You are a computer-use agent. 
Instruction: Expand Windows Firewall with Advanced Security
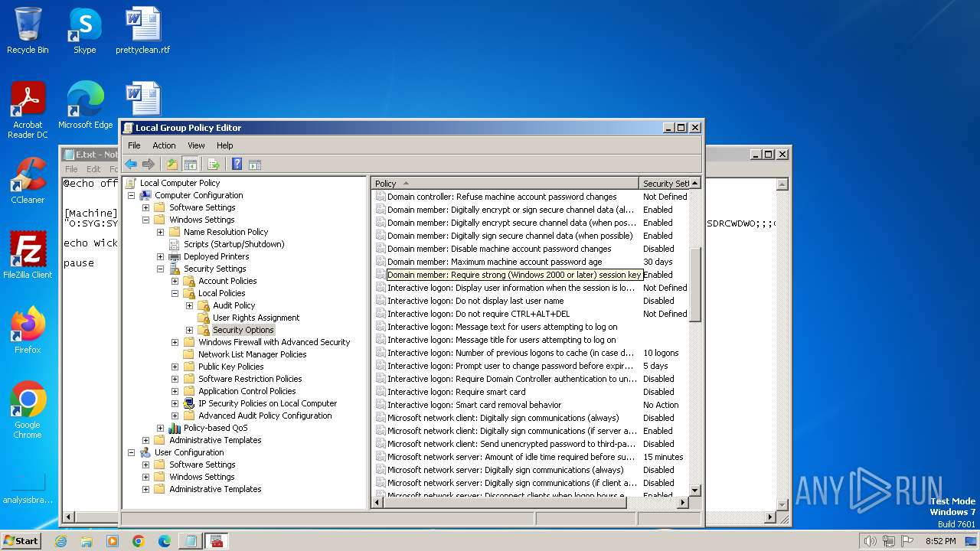(175, 342)
